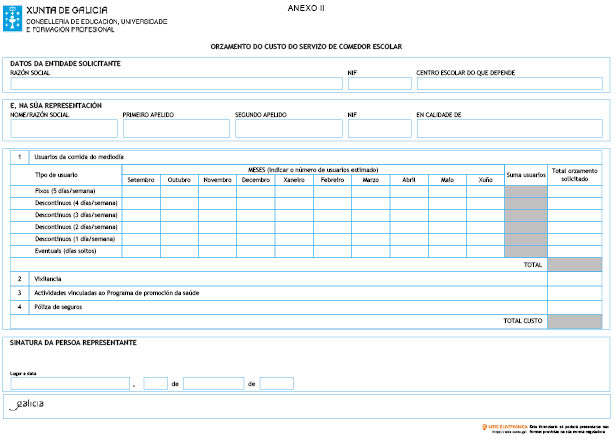Screen dimensions: 615x439
Task: Select the Primeiro Apelido input box
Action: pyautogui.click(x=175, y=128)
